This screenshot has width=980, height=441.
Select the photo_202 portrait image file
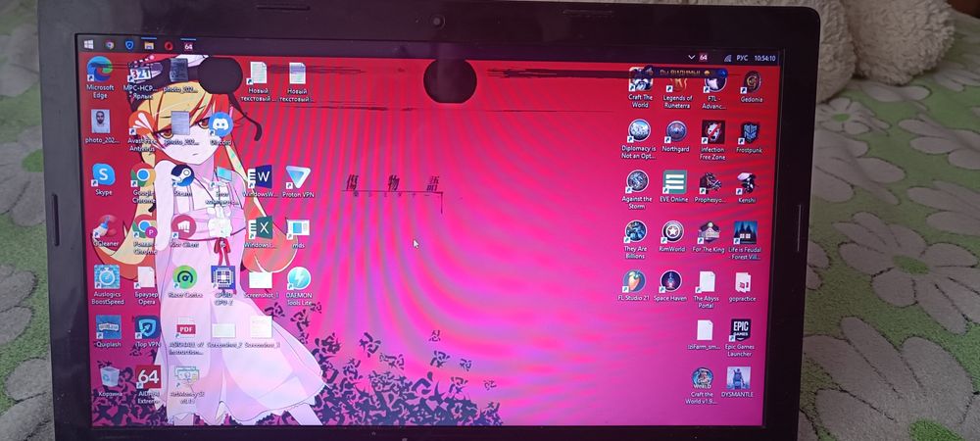100,126
